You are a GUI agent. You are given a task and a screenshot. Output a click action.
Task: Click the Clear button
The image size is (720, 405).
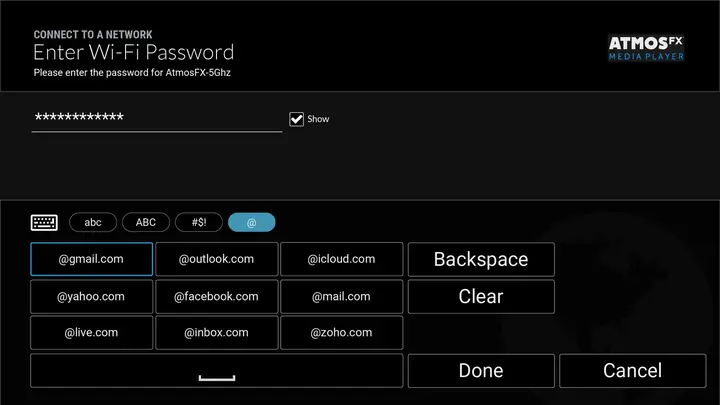click(x=481, y=297)
